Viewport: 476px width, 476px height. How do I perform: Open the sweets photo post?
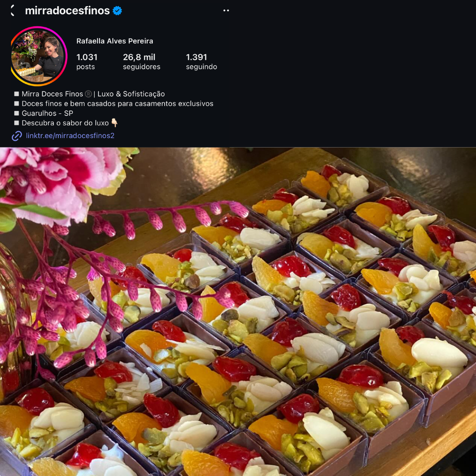click(238, 312)
